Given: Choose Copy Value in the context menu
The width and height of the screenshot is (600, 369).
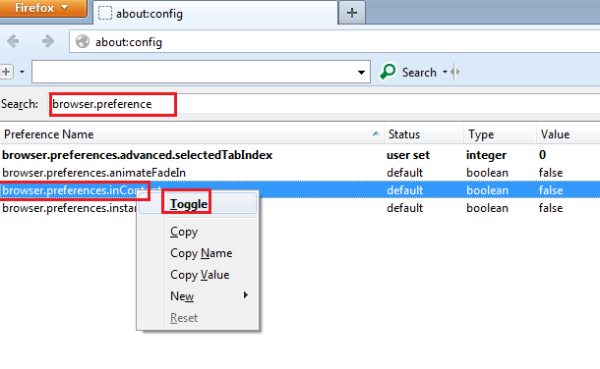Looking at the screenshot, I should [x=198, y=274].
